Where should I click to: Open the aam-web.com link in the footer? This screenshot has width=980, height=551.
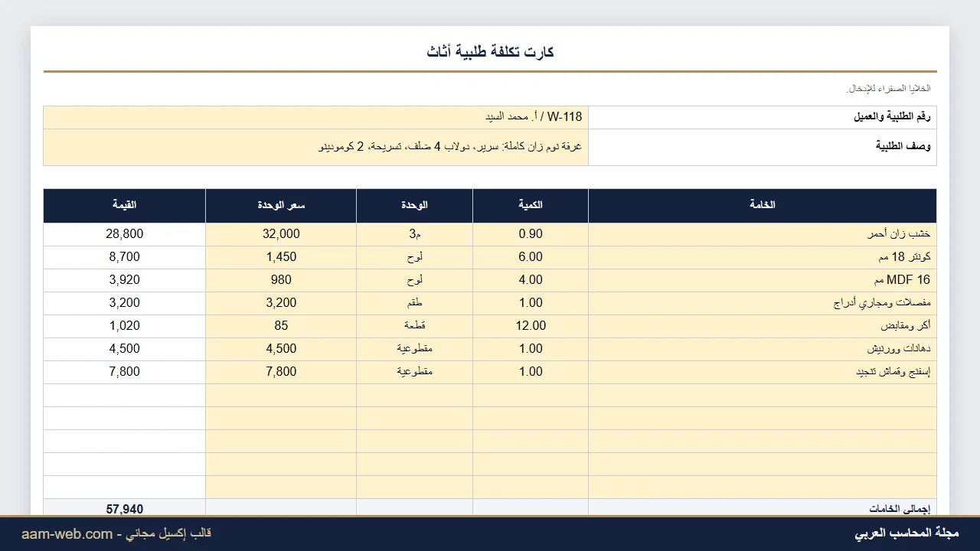[67, 534]
